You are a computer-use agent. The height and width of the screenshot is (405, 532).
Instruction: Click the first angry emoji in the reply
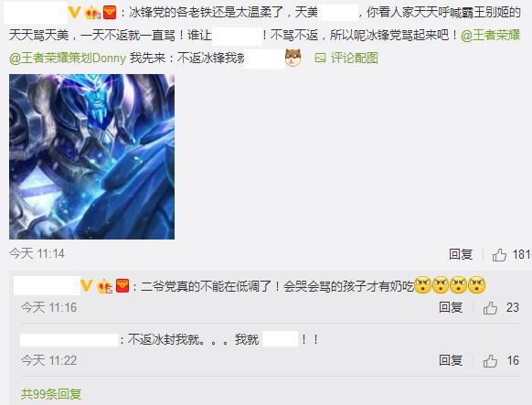coord(422,285)
